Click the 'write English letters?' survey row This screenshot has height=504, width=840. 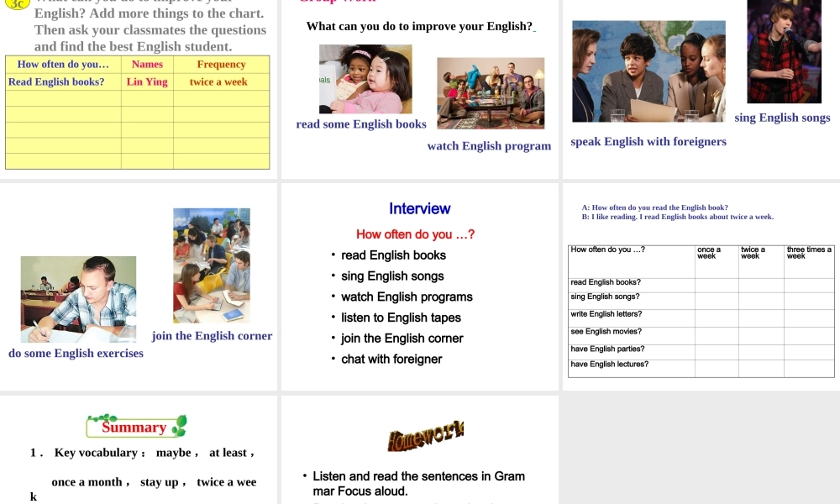(701, 318)
